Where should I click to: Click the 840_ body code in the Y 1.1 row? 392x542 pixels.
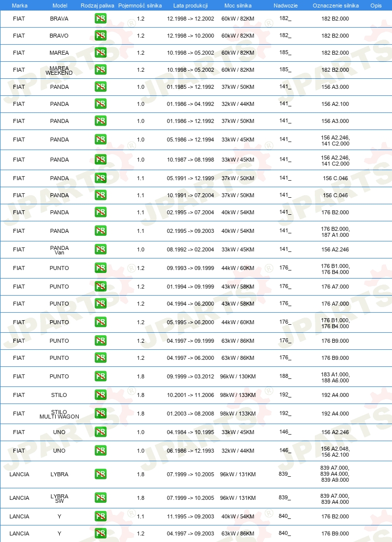coord(285,516)
